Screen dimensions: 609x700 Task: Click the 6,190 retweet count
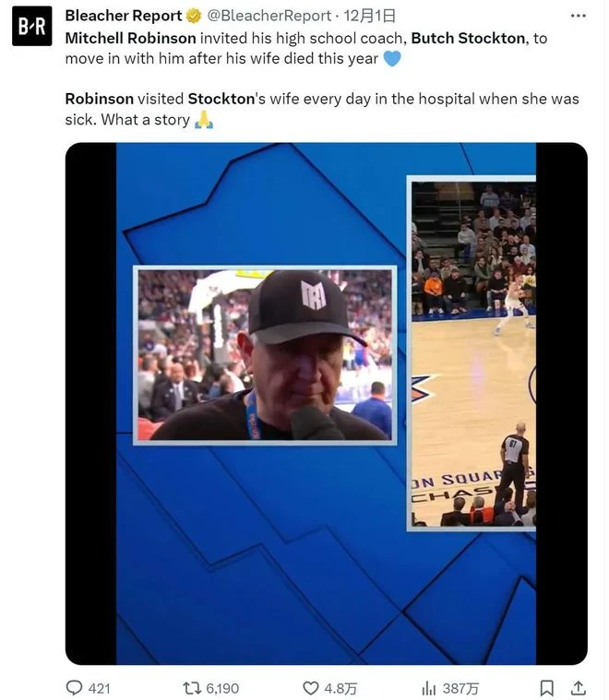(222, 688)
